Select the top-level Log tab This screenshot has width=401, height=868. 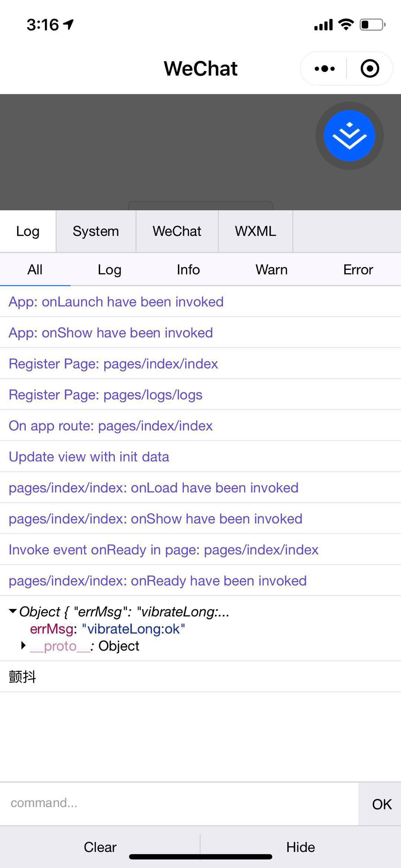(28, 231)
